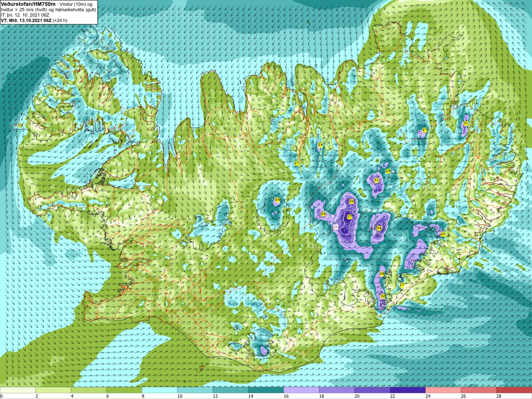Select the turquoise 10–12 m/s legend swatch
The height and width of the screenshot is (399, 532).
coord(195,390)
